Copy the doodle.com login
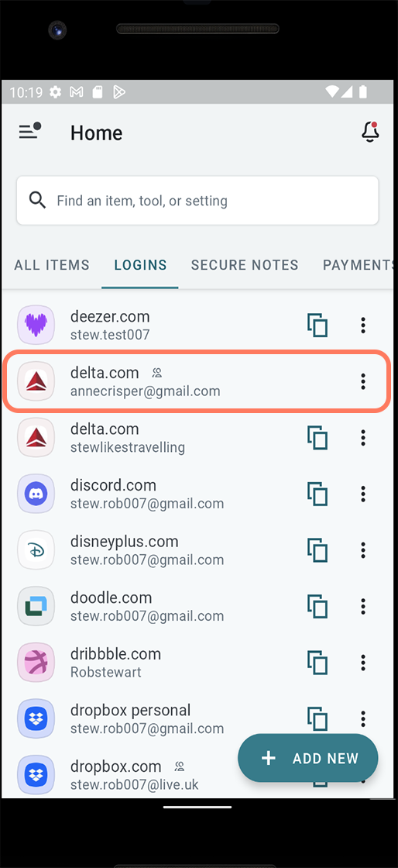The height and width of the screenshot is (868, 398). (317, 606)
